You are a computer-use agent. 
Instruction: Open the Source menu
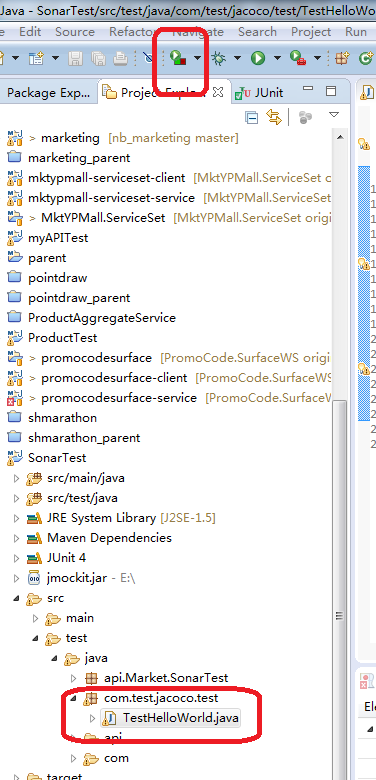click(x=75, y=32)
